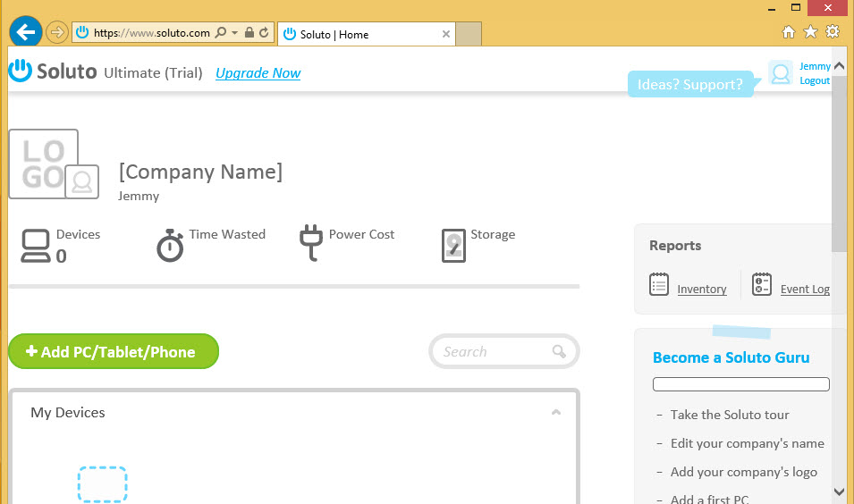Edit the [Company Name] heading
Viewport: 854px width, 504px height.
pyautogui.click(x=201, y=172)
